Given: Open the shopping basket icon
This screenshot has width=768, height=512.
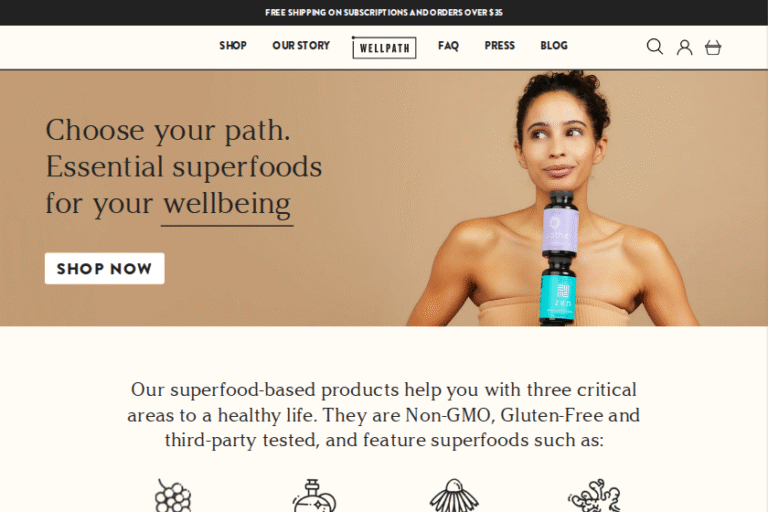Looking at the screenshot, I should point(713,48).
